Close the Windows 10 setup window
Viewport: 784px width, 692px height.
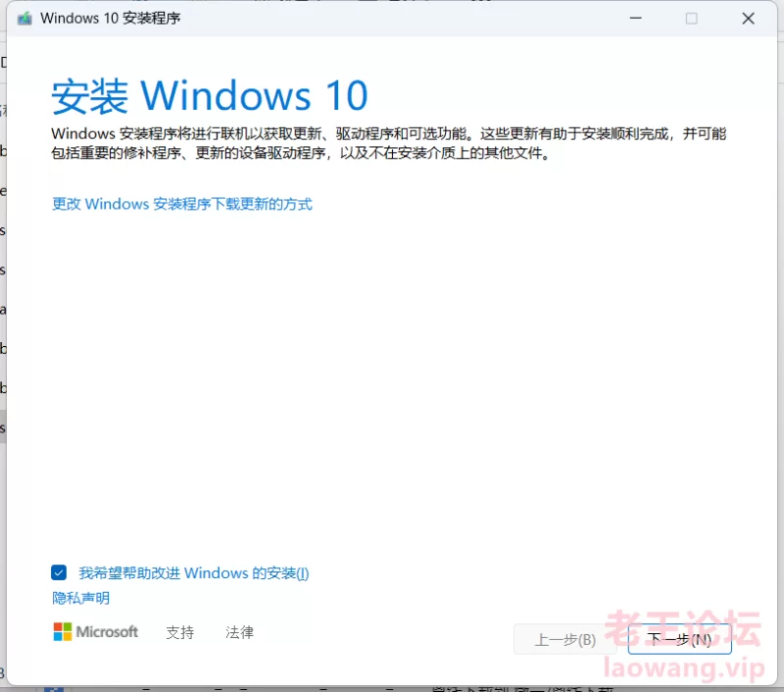pyautogui.click(x=748, y=19)
